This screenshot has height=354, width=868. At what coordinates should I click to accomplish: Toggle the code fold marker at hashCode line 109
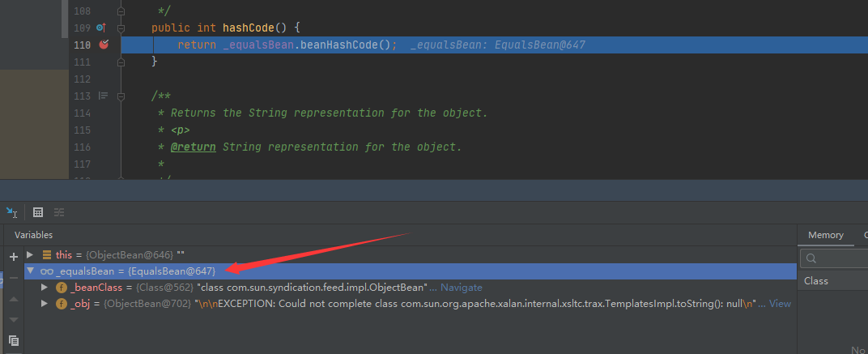[x=121, y=28]
